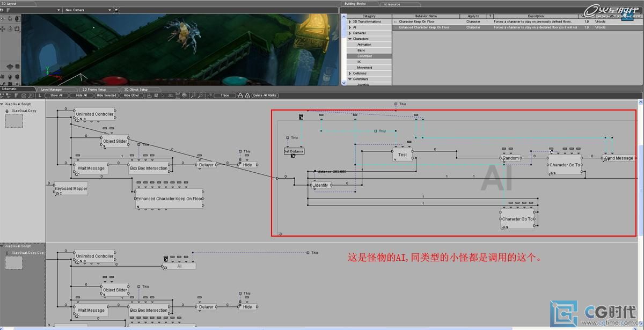Expand the 3D Transformations category
644x330 pixels.
350,21
